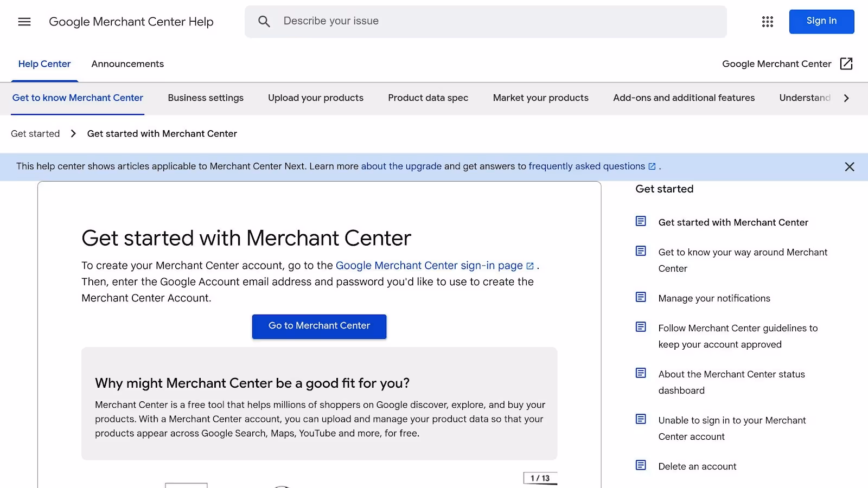Screen dimensions: 868x488
Task: Open the Upload your products tab
Action: [x=316, y=98]
